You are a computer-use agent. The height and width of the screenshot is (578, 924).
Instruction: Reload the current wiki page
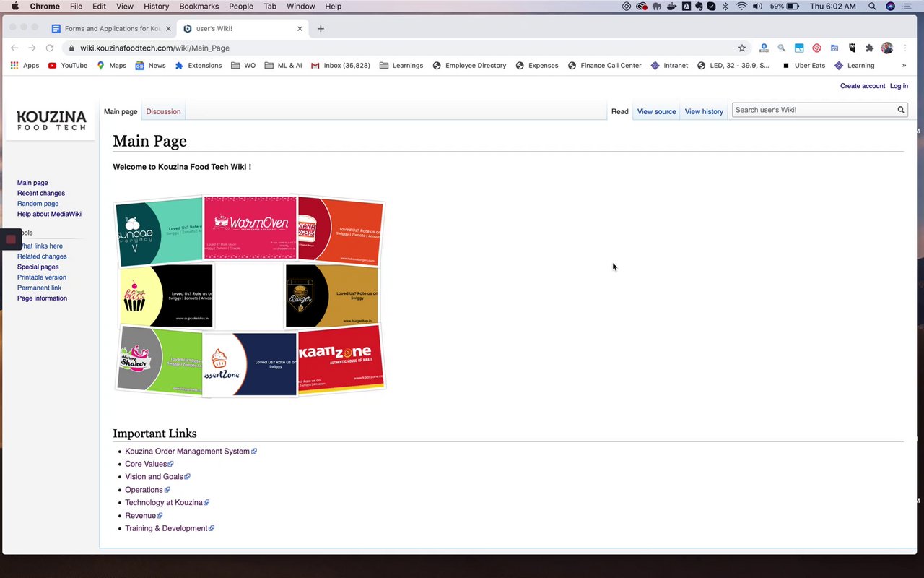[x=50, y=48]
